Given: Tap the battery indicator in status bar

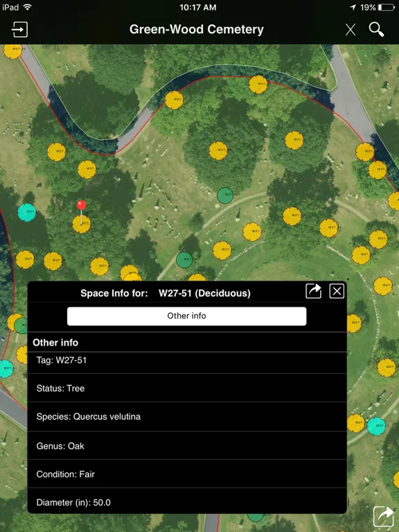Looking at the screenshot, I should [x=386, y=7].
